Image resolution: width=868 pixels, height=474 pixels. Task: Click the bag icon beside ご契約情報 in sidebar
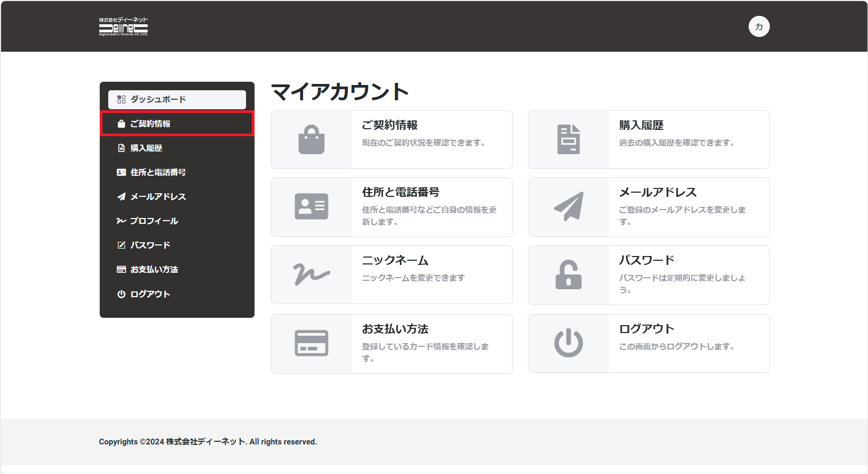click(x=121, y=124)
